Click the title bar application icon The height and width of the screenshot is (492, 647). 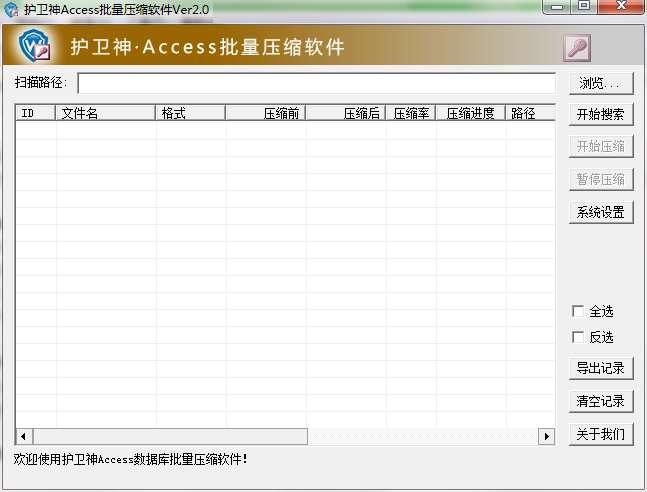click(x=11, y=9)
